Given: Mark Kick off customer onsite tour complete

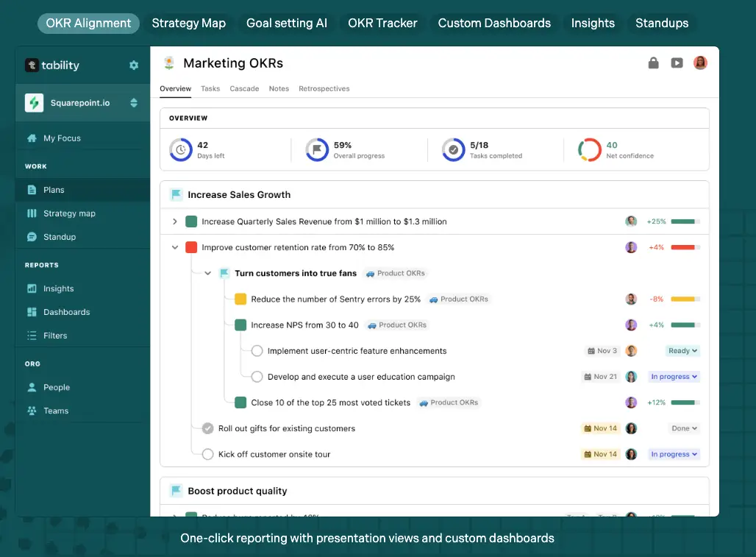Looking at the screenshot, I should [x=207, y=454].
